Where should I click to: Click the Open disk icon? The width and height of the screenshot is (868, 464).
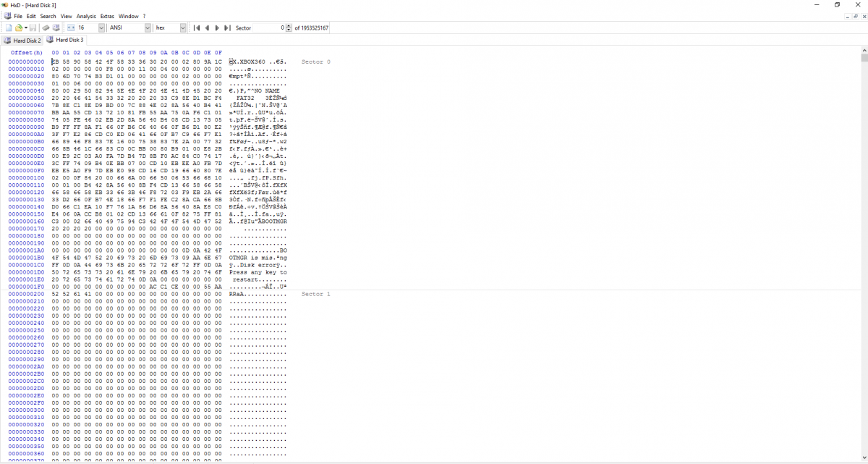click(56, 28)
